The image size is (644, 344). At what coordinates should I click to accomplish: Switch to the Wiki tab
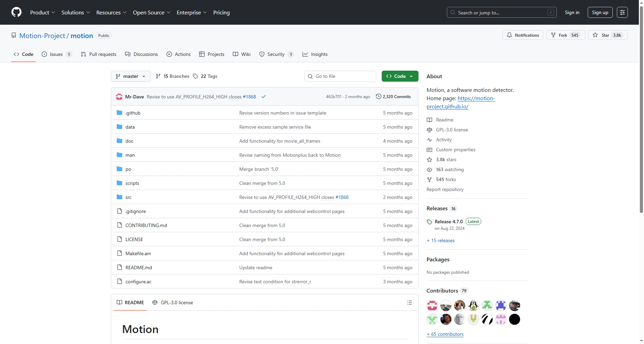(242, 54)
